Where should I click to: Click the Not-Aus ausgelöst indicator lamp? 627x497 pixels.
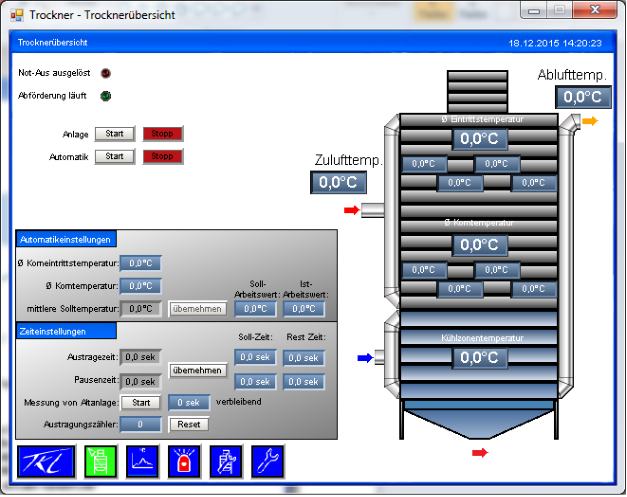[x=106, y=73]
